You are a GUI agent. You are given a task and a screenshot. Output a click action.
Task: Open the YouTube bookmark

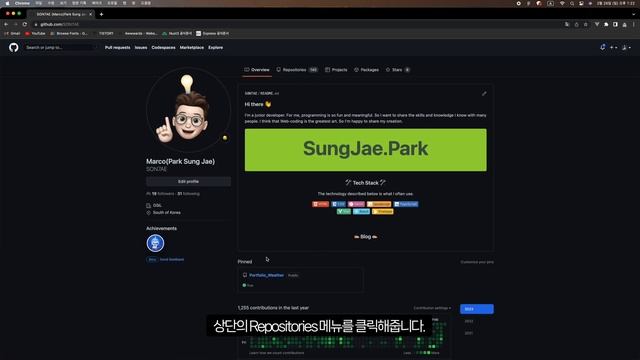[x=36, y=33]
